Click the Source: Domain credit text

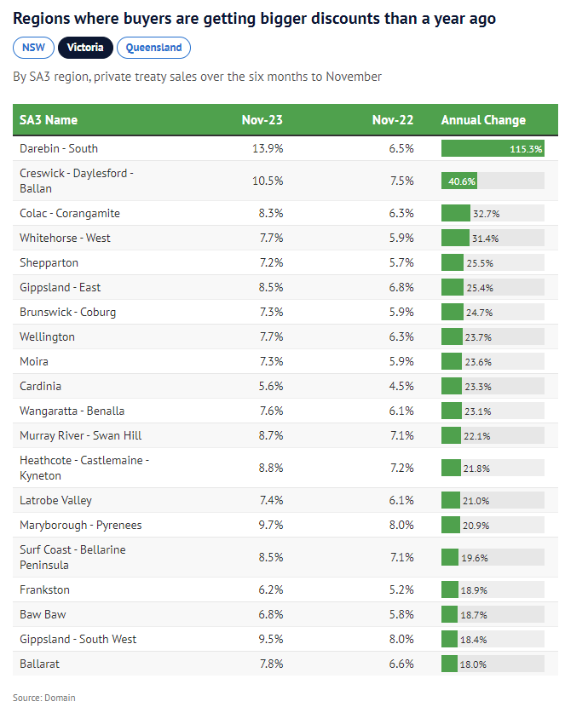(x=44, y=698)
